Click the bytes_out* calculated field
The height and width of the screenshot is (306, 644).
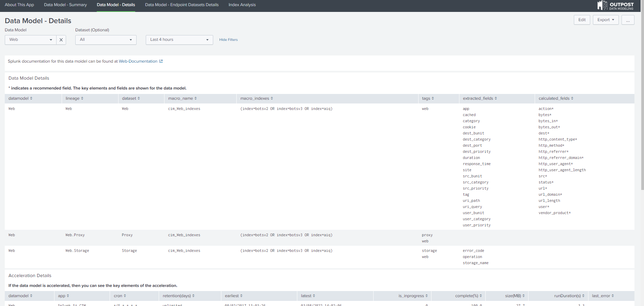point(549,127)
